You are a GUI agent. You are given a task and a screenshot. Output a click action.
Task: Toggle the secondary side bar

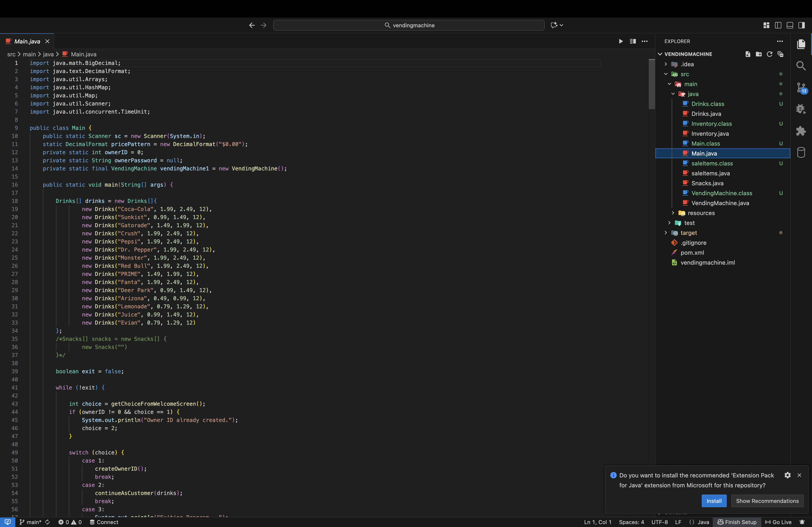801,25
